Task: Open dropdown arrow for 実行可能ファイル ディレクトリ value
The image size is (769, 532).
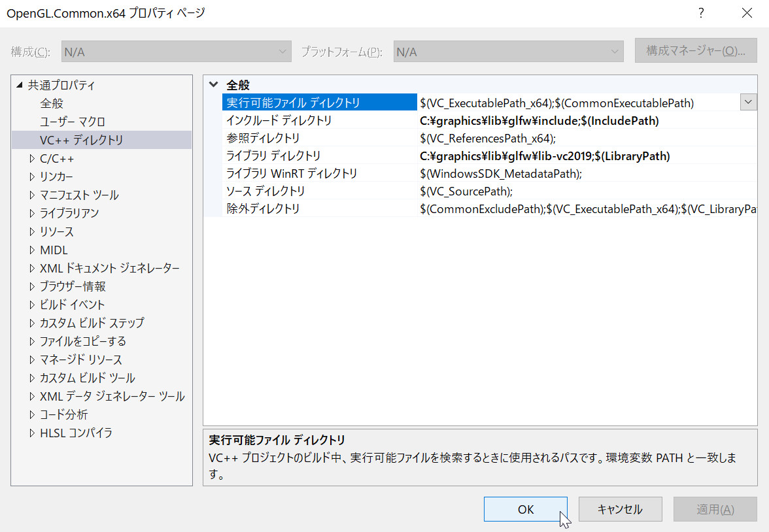Action: coord(748,102)
